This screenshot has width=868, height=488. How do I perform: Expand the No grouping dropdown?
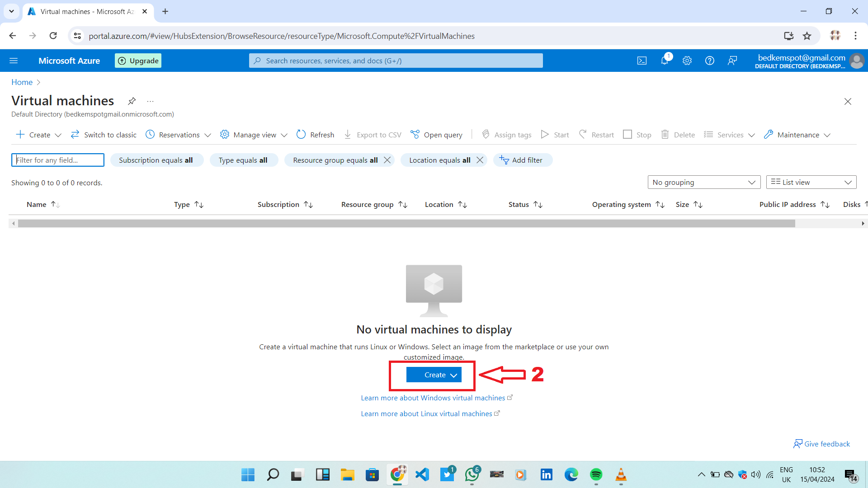tap(704, 182)
